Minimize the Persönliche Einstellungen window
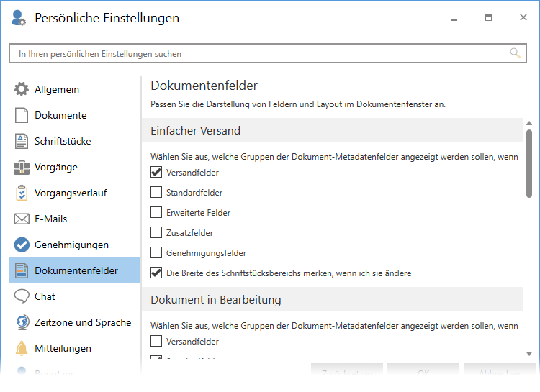Viewport: 540px width, 392px height. tap(454, 18)
